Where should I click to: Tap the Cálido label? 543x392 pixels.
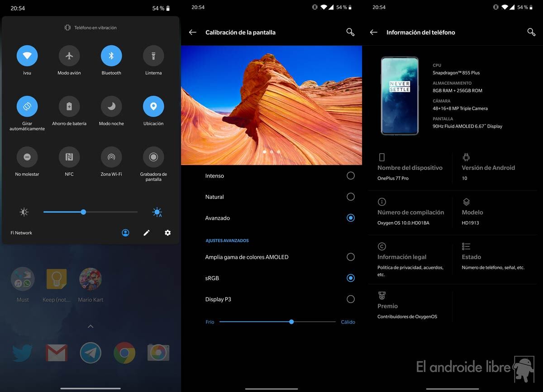click(x=348, y=322)
